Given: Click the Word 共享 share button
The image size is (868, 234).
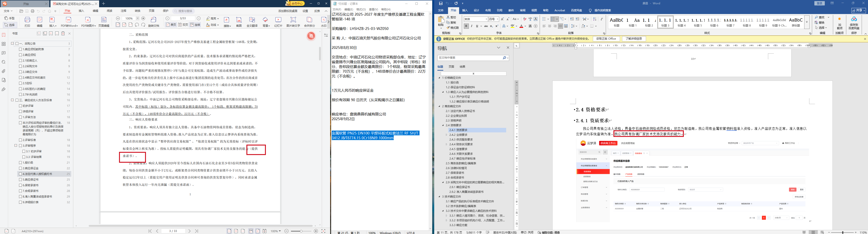Looking at the screenshot, I should 859,10.
